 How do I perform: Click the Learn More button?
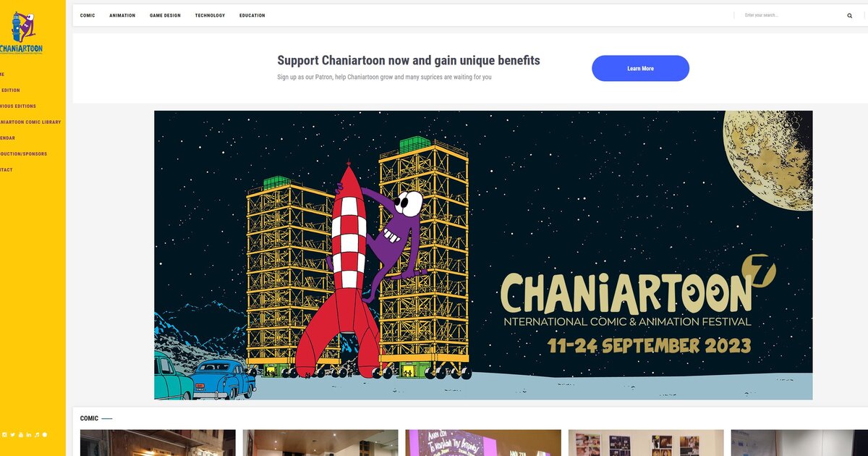[x=640, y=68]
